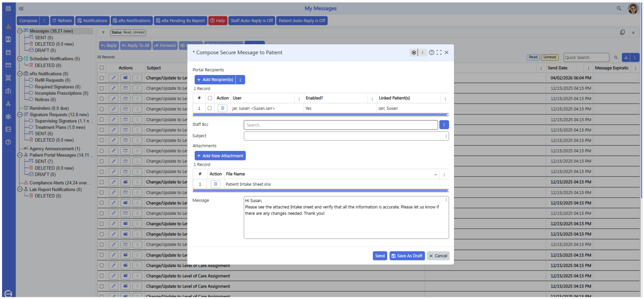Click magnifier next to Quick Search
Image resolution: width=644 pixels, height=299 pixels.
coord(616,58)
